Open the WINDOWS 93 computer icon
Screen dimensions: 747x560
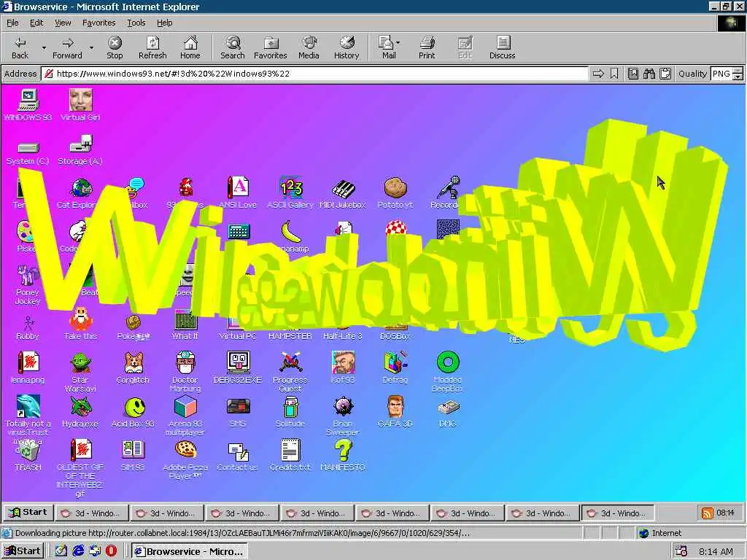point(28,105)
